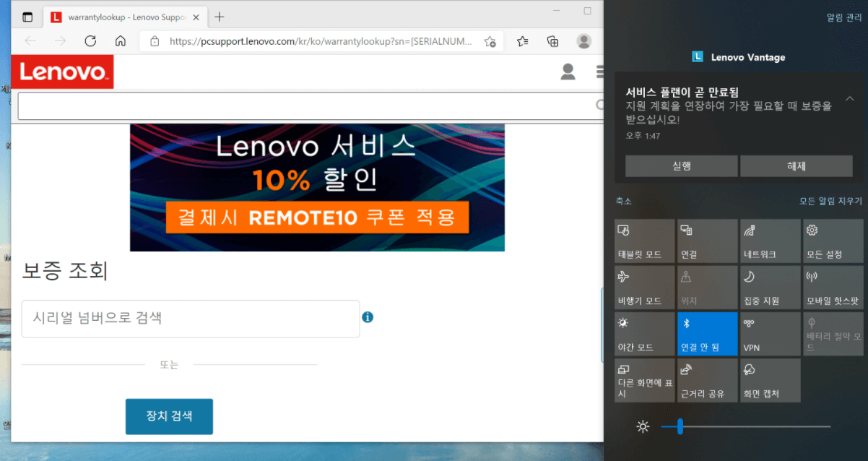Open the Lenovo account user icon

point(568,72)
